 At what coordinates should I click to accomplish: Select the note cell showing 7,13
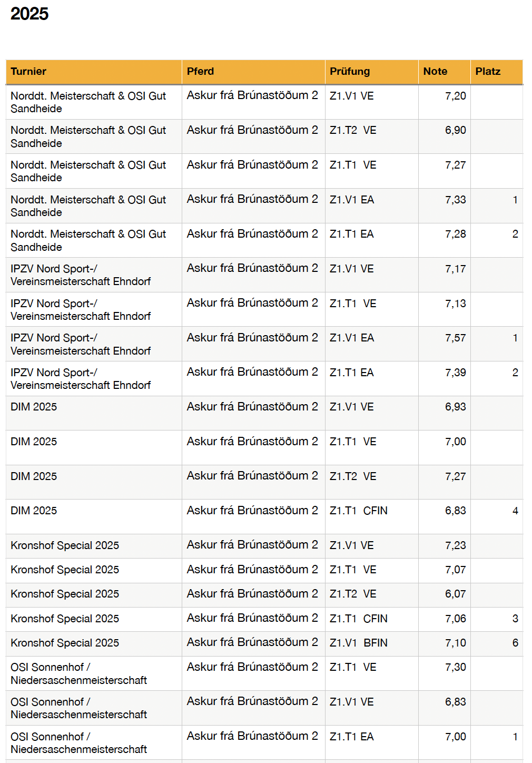click(455, 304)
